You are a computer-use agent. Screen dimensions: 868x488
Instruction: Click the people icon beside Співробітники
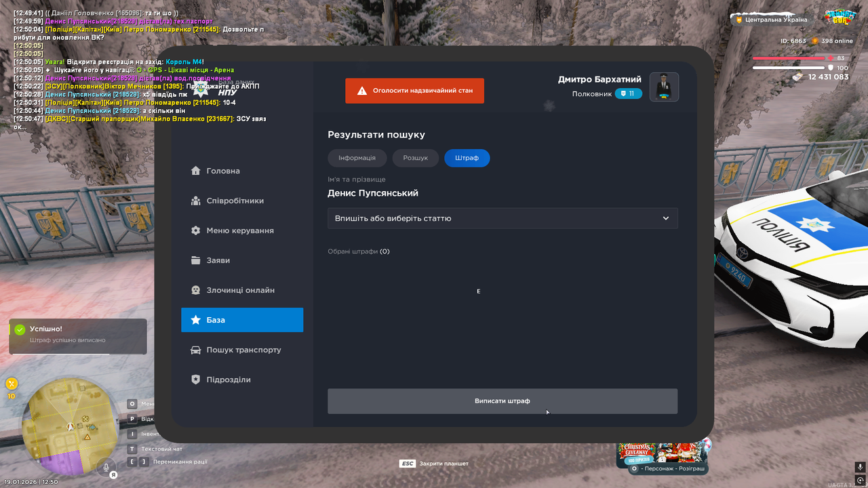point(195,201)
